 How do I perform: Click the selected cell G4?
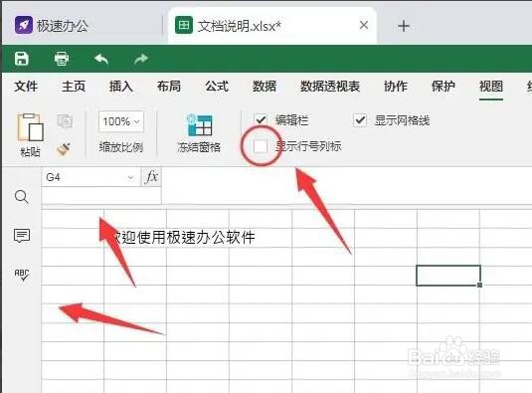[x=448, y=276]
